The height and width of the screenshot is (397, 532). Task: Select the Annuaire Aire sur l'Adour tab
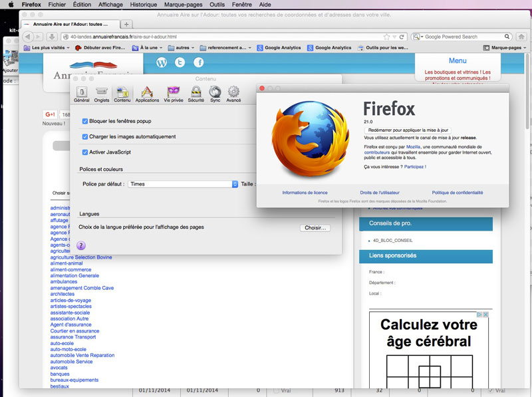(70, 25)
